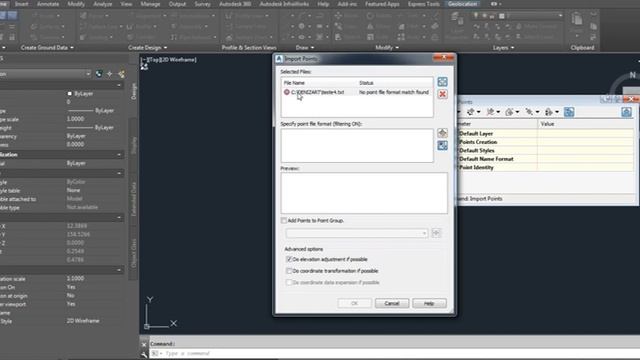Click the Autodesk logo icon in Import Points title
The height and width of the screenshot is (360, 640).
279,59
